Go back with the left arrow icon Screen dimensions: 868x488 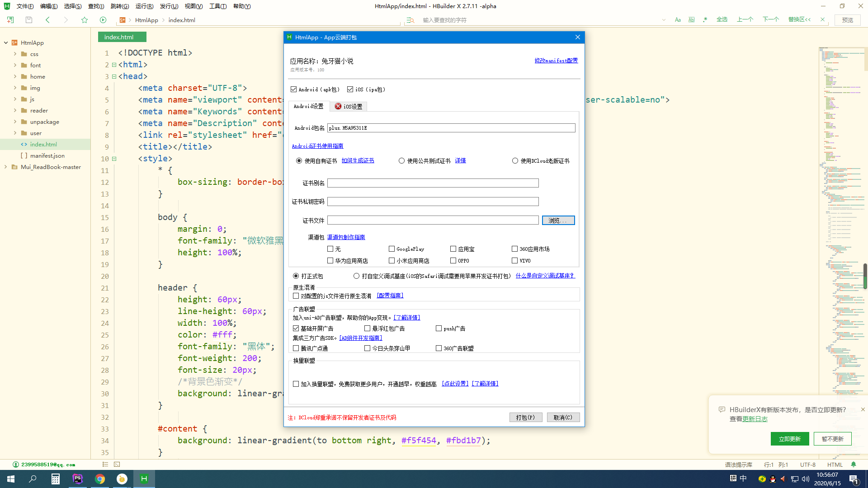[x=47, y=20]
